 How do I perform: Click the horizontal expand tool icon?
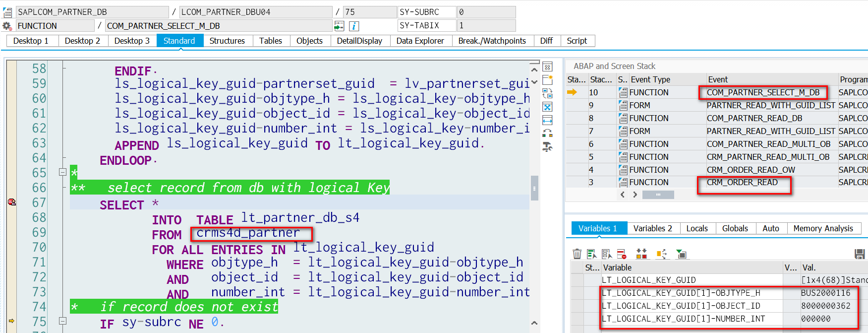(x=547, y=120)
